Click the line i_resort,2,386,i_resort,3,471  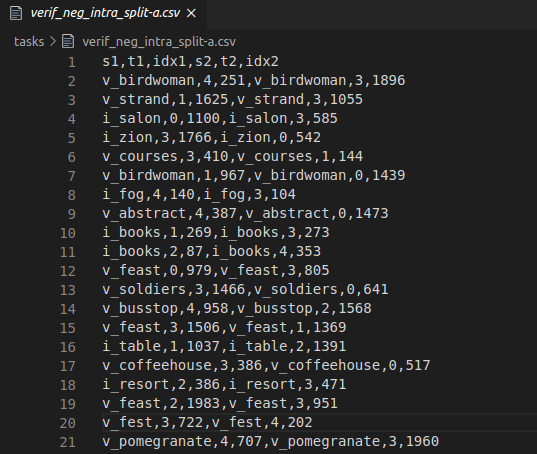pos(224,384)
